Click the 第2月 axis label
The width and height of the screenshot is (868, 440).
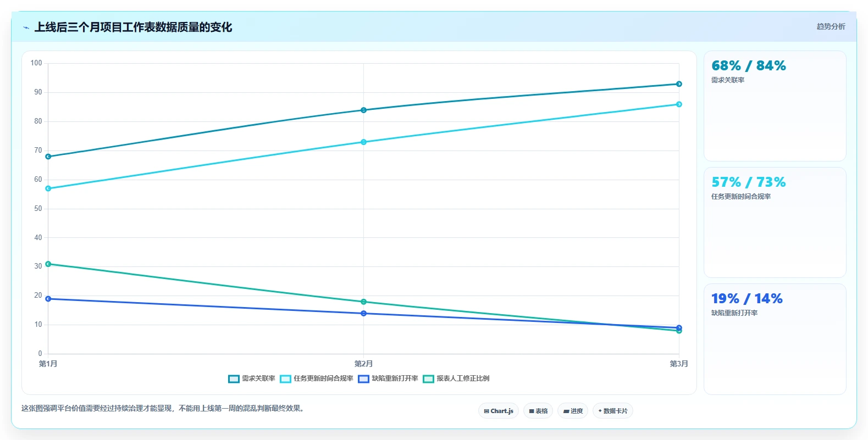tap(363, 364)
